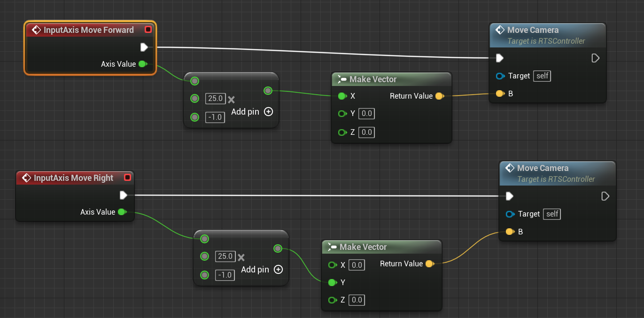
Task: Click the second input pin beside 25.0 in lower multiply
Action: click(204, 256)
